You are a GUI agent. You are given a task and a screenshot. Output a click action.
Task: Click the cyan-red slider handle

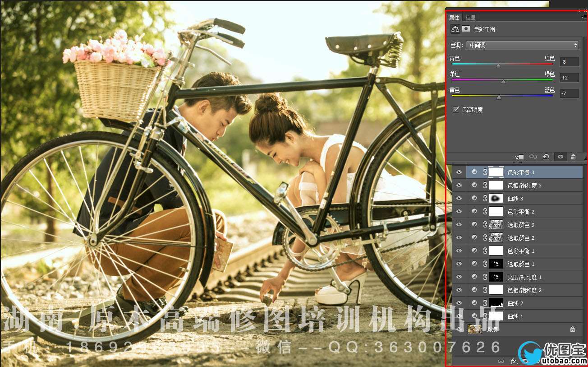pos(498,65)
